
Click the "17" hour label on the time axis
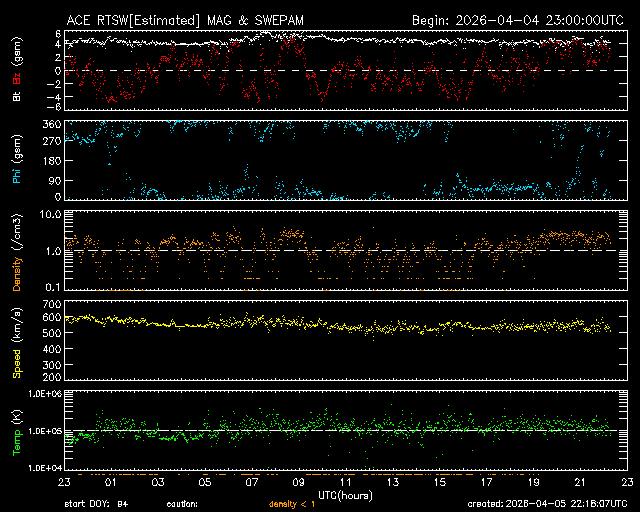click(x=487, y=482)
